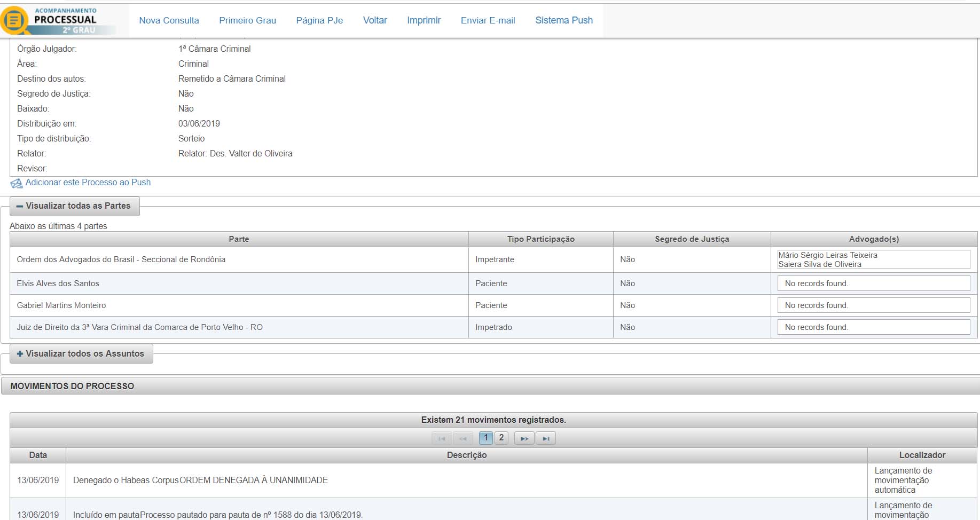Viewport: 980px width, 520px height.
Task: Click the Parte column header
Action: click(239, 239)
